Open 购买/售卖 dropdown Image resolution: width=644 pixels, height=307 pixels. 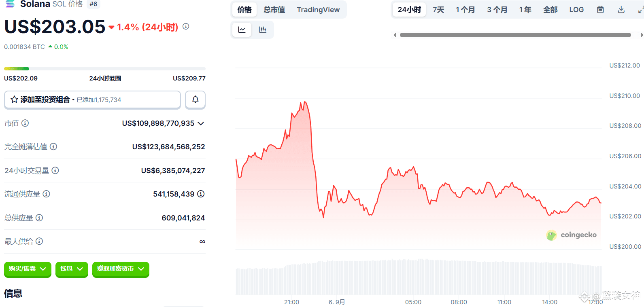pyautogui.click(x=28, y=269)
